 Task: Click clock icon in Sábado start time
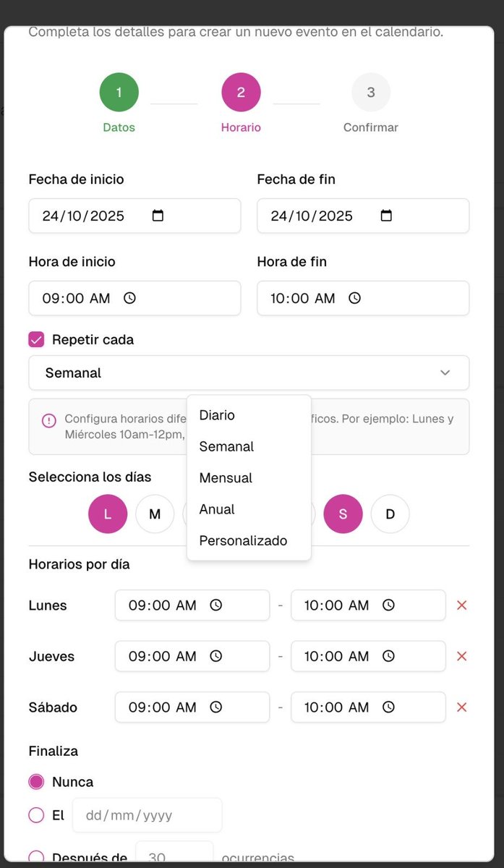tap(215, 707)
